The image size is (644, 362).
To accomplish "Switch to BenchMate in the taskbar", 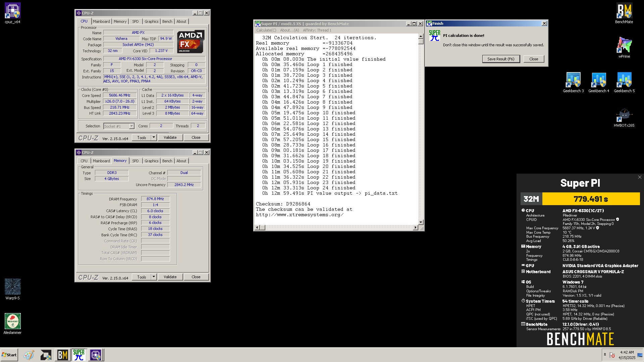I will 62,355.
